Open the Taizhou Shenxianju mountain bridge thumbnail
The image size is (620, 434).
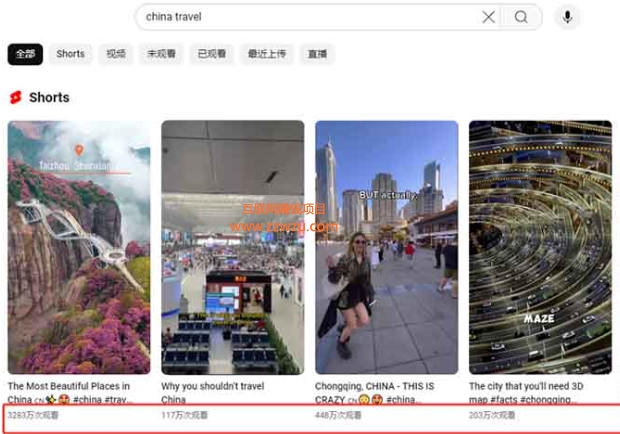click(x=79, y=247)
